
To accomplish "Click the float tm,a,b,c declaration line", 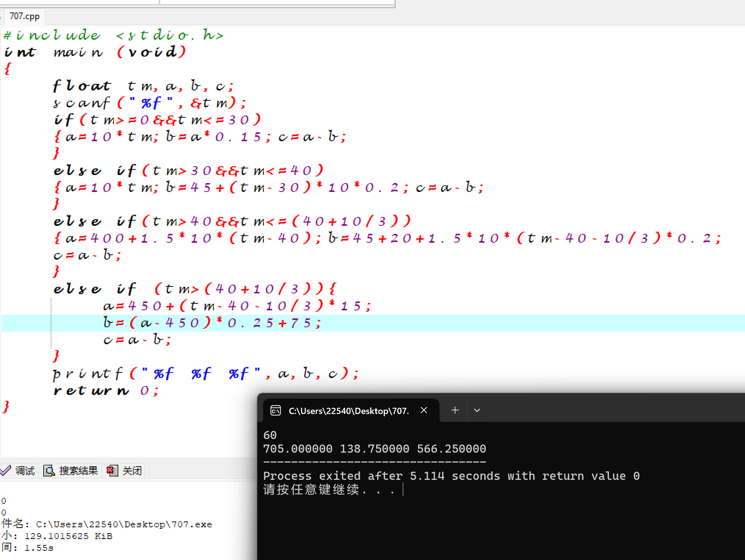I will coord(143,86).
